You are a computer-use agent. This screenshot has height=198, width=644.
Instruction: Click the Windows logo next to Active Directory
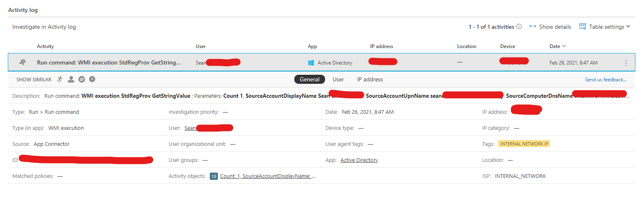311,63
